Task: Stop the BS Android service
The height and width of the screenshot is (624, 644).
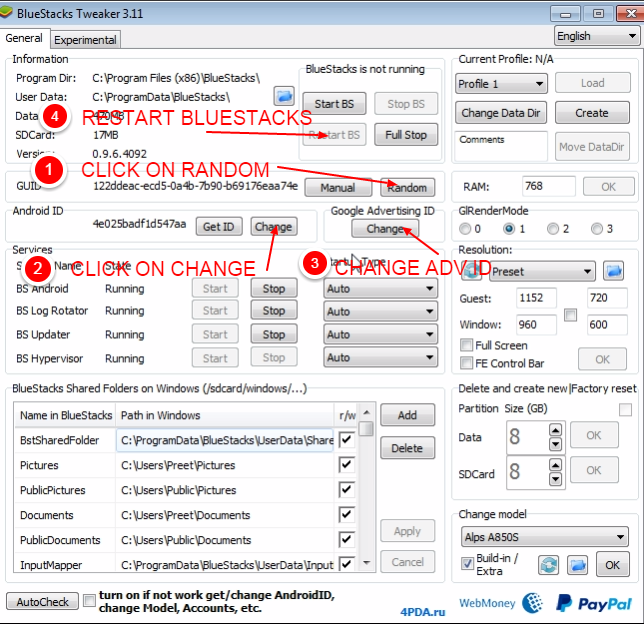Action: click(274, 288)
